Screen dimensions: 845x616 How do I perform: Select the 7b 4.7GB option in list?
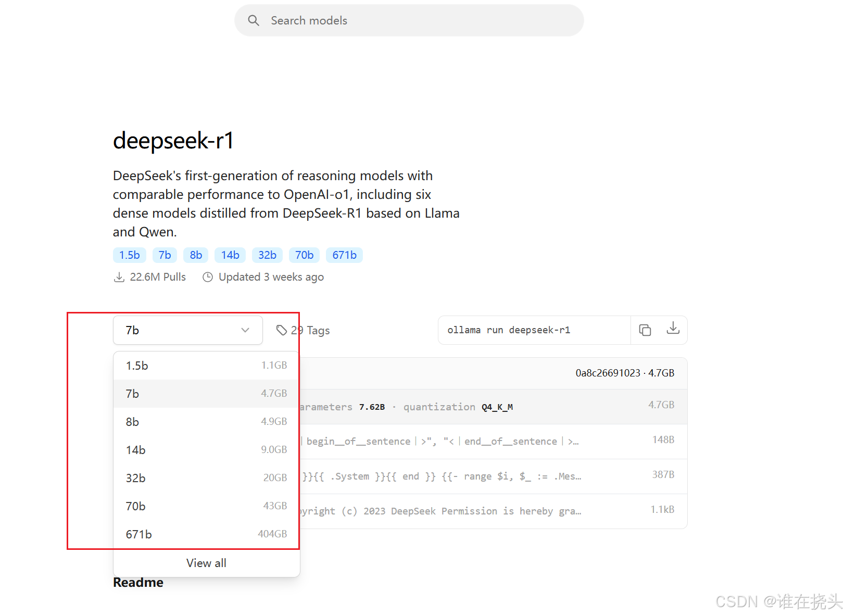point(206,394)
